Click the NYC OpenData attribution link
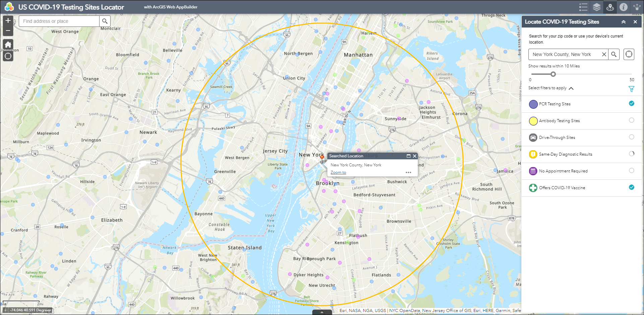Viewport: 644px width, 315px height. pos(404,310)
